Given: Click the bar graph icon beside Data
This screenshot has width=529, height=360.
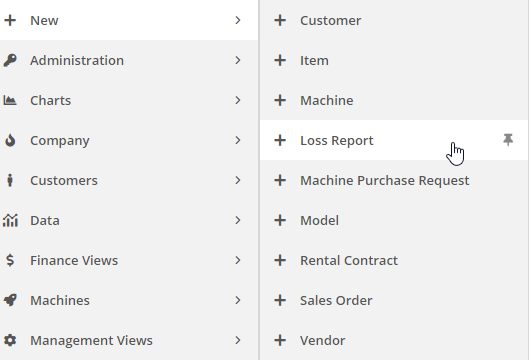Looking at the screenshot, I should (x=10, y=220).
